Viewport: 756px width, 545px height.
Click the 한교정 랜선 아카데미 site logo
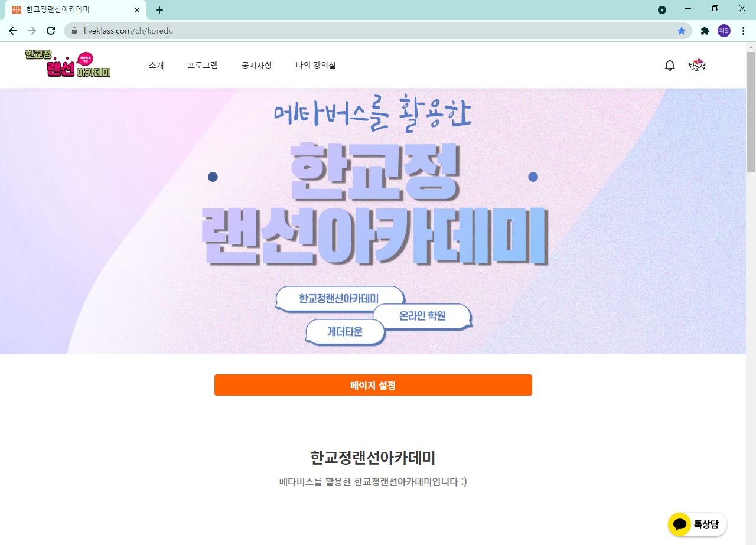[x=68, y=64]
